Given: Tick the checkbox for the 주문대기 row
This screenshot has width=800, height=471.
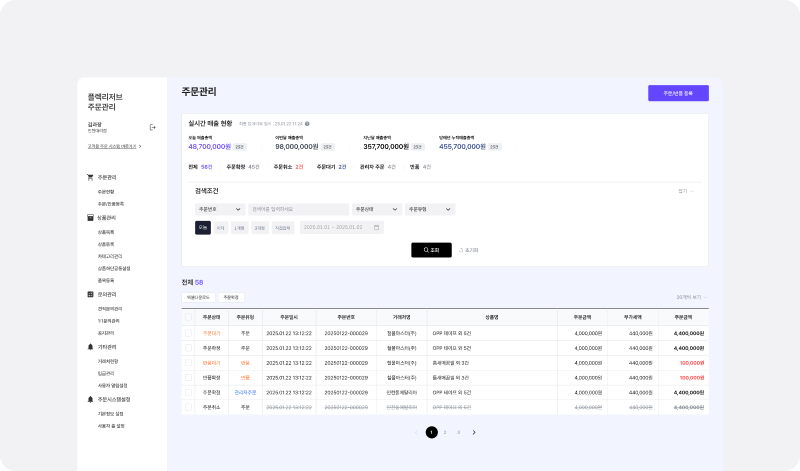Looking at the screenshot, I should pyautogui.click(x=188, y=333).
